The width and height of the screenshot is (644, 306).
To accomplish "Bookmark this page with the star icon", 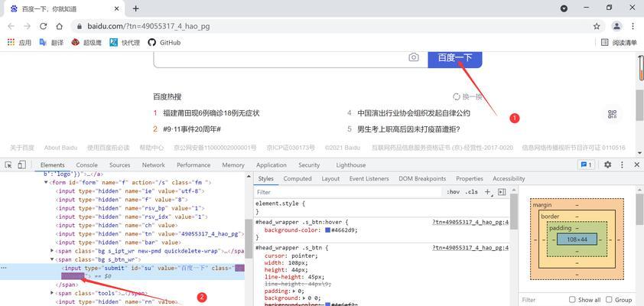I will [x=597, y=26].
